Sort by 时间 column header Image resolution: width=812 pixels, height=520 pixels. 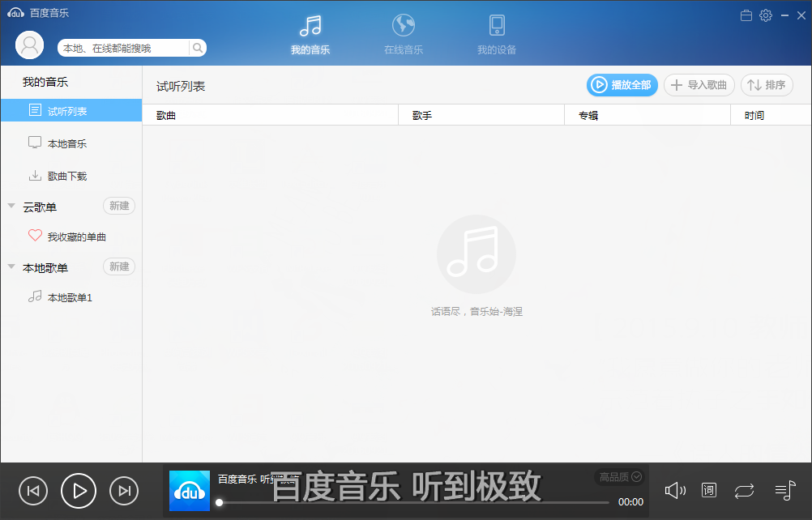771,115
